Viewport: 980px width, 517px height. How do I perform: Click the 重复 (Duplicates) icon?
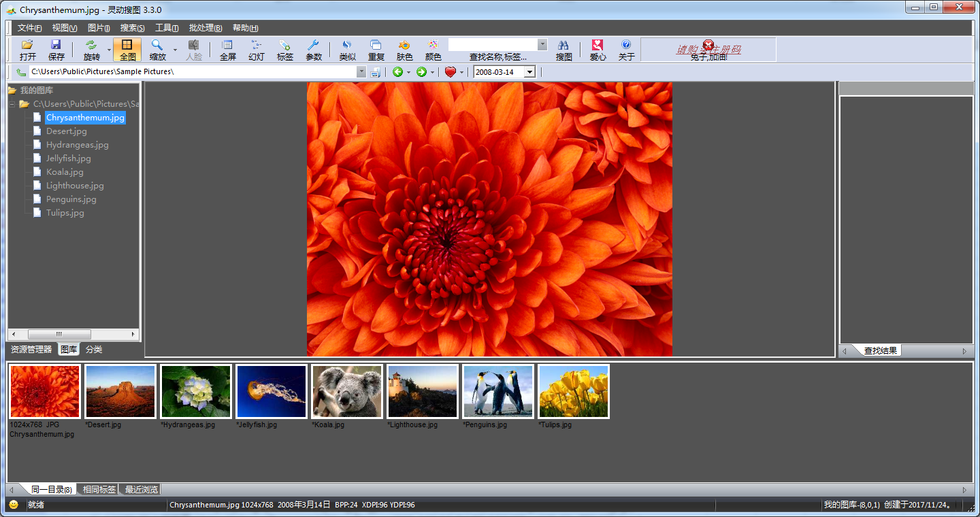tap(376, 50)
